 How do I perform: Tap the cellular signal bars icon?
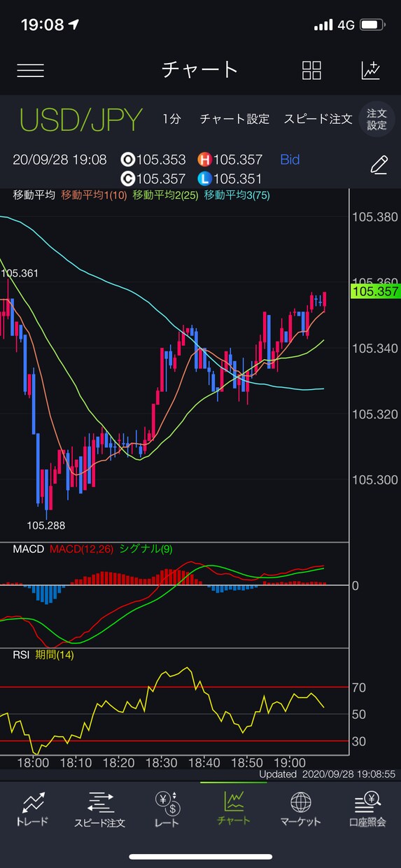point(323,25)
